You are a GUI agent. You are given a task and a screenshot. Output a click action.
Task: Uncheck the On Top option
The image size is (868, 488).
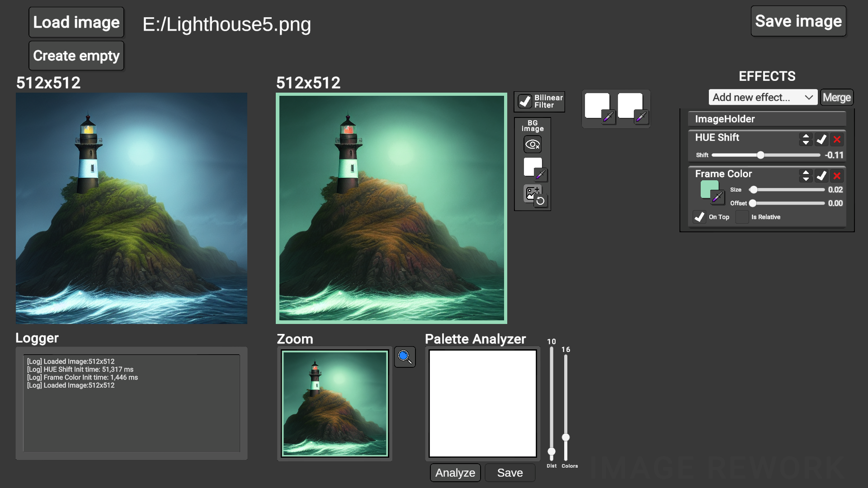click(699, 217)
